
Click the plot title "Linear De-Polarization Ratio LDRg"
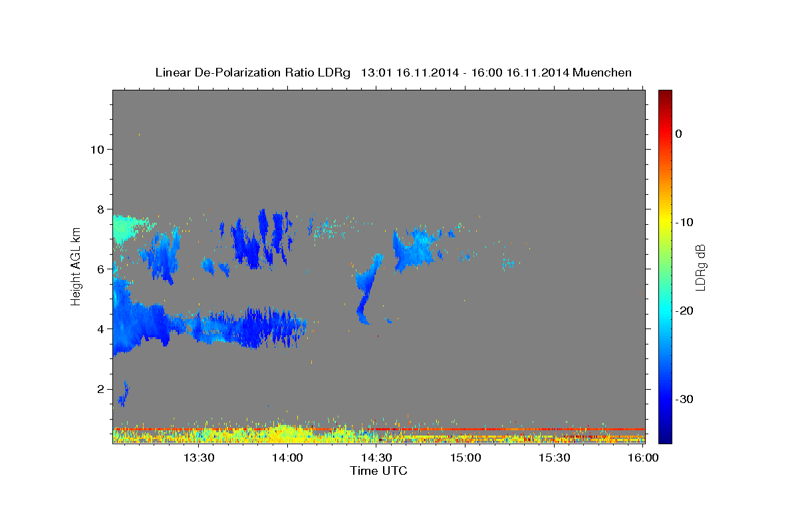[x=252, y=72]
